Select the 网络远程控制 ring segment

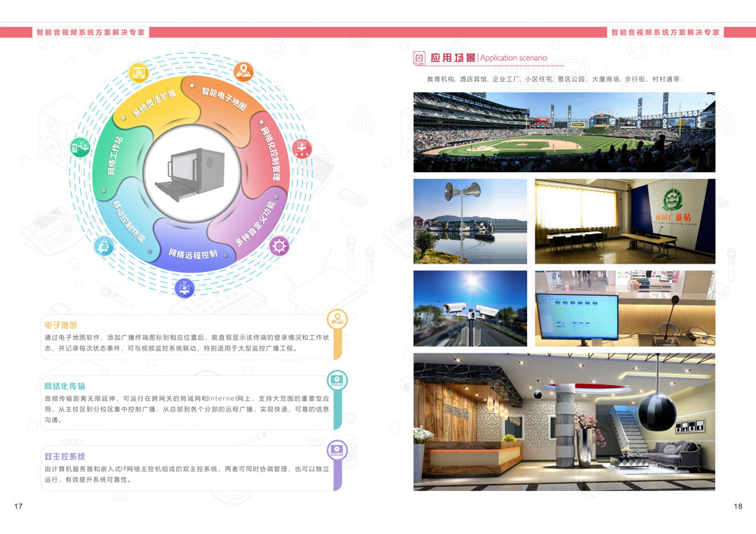coord(192,253)
